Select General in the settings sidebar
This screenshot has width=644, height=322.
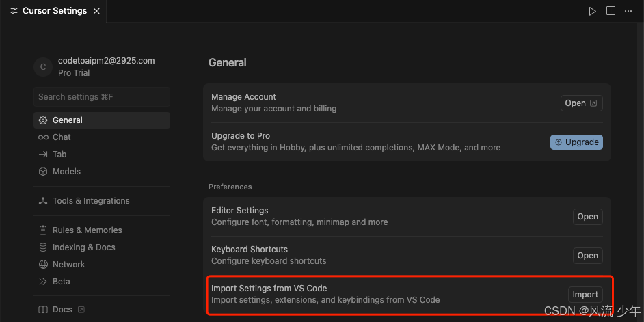(x=102, y=120)
